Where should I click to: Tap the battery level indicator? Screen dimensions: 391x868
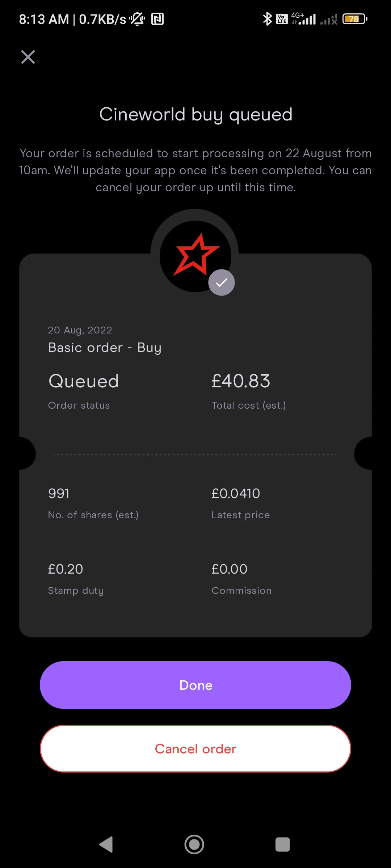(x=355, y=19)
